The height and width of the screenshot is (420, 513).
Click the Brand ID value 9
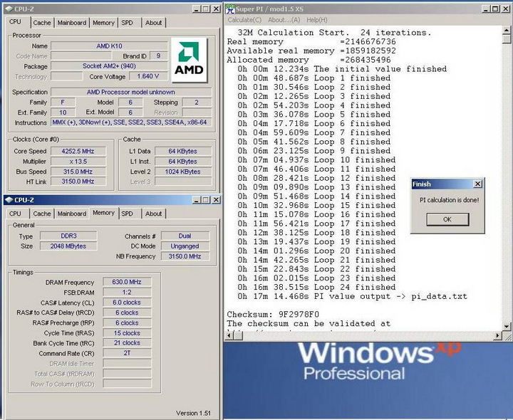[158, 56]
